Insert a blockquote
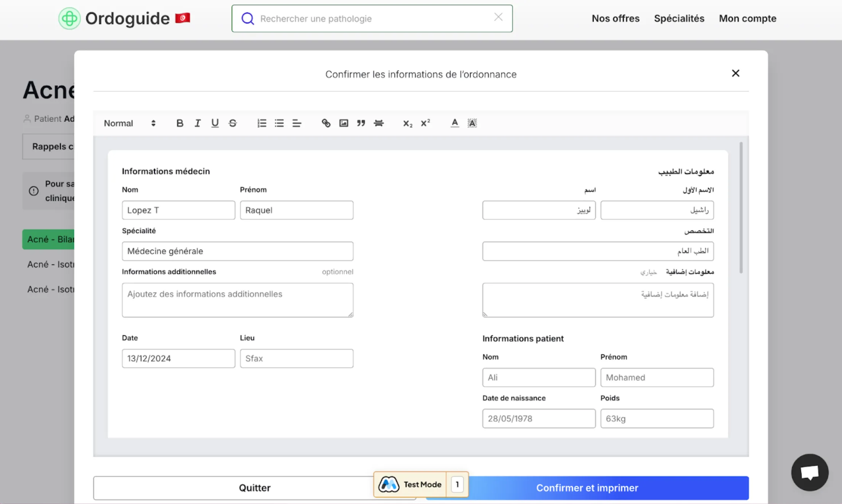This screenshot has height=504, width=842. pos(361,123)
